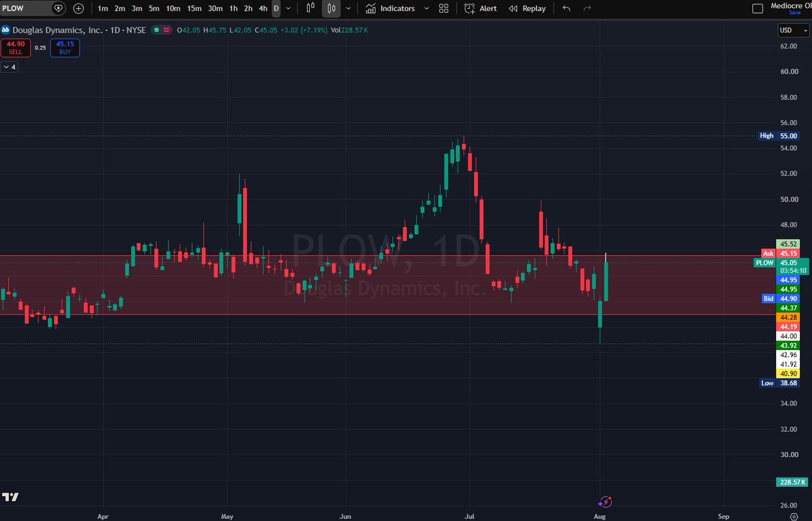Switch to the 1h timeframe
This screenshot has width=812, height=521.
233,8
